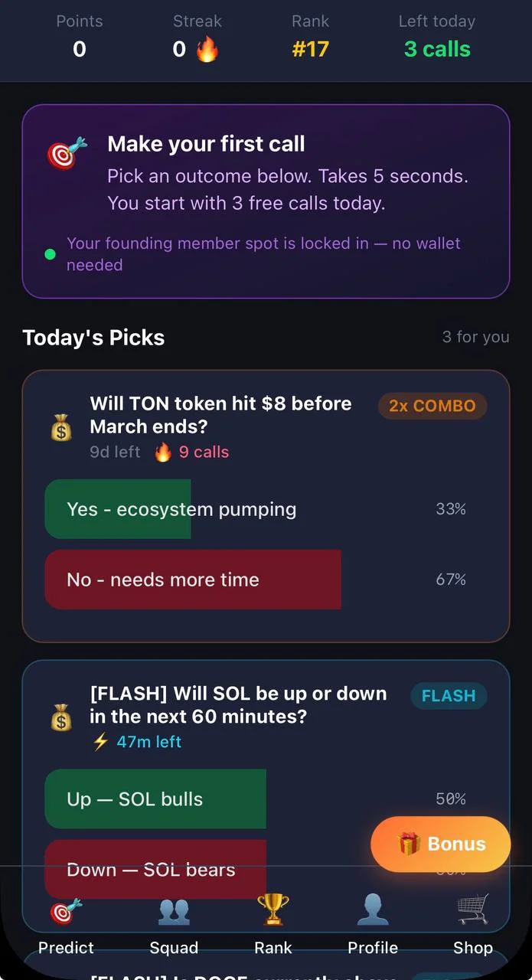The image size is (532, 980).
Task: Tap the FLASH badge on SOL card
Action: tap(449, 695)
